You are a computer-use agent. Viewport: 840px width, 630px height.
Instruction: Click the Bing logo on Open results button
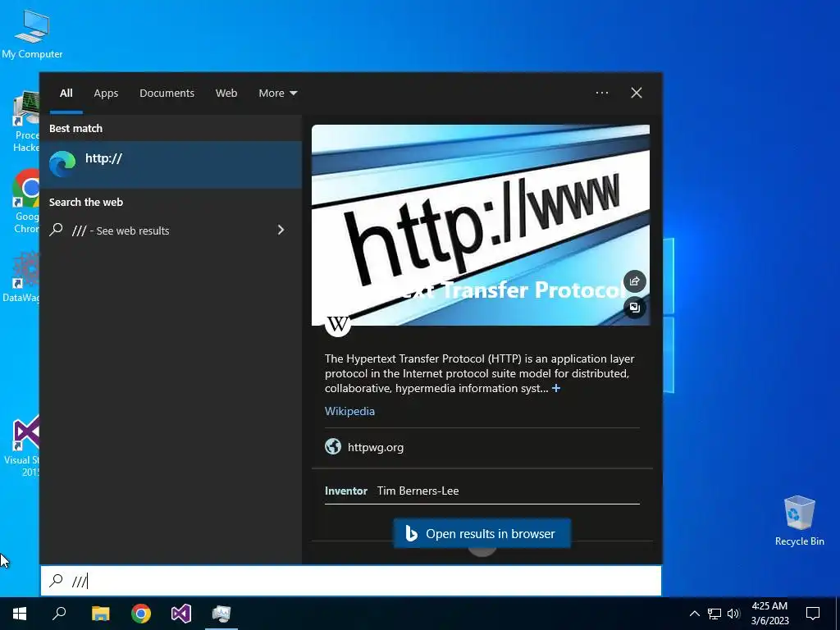pos(411,533)
